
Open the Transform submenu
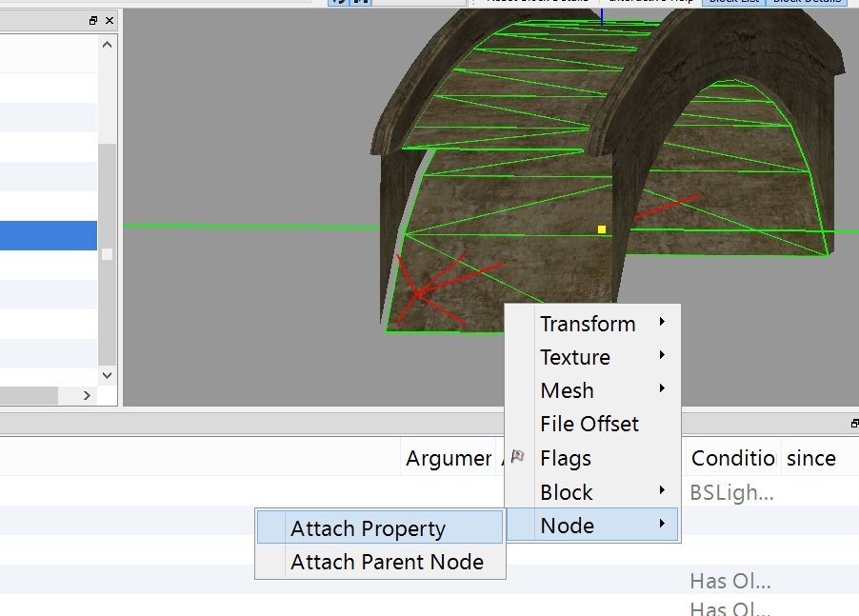592,324
